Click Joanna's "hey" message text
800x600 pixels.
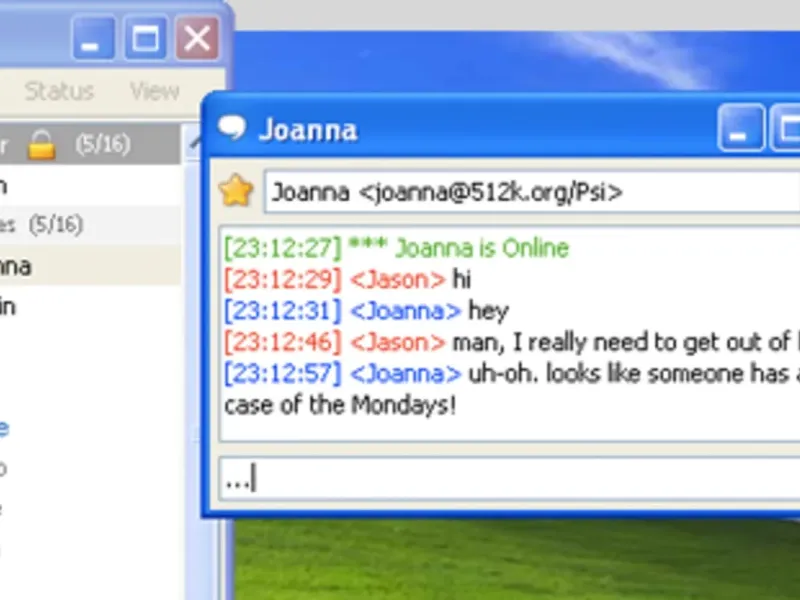coord(489,311)
